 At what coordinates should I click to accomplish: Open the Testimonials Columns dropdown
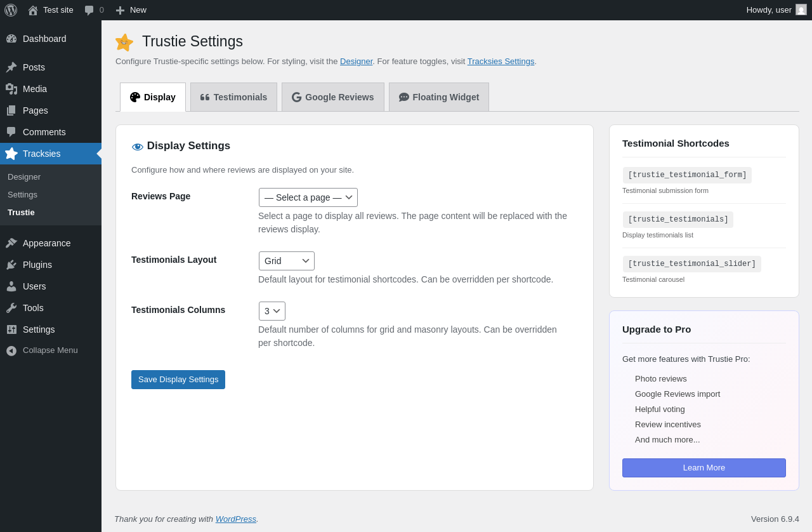coord(272,311)
